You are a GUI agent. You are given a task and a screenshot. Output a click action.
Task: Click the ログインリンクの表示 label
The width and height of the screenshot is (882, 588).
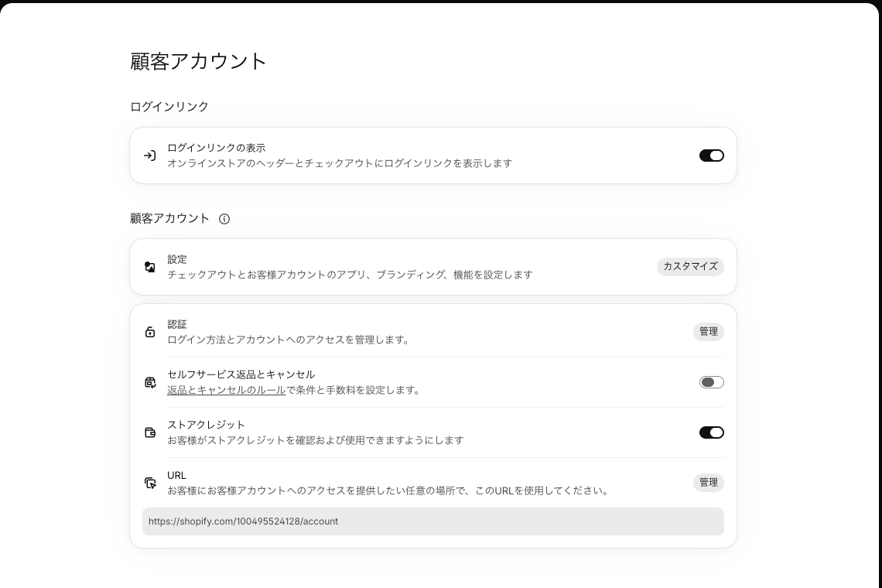coord(217,148)
